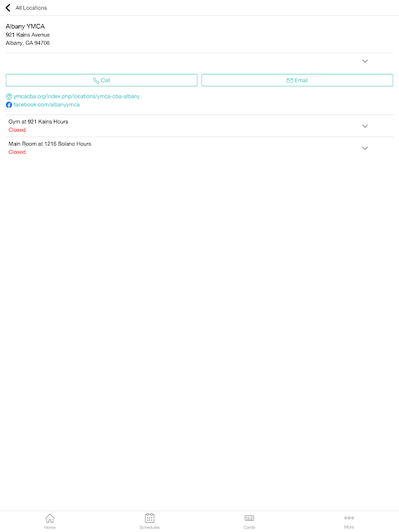This screenshot has width=399, height=532.
Task: Email the Albany YMCA
Action: click(297, 80)
